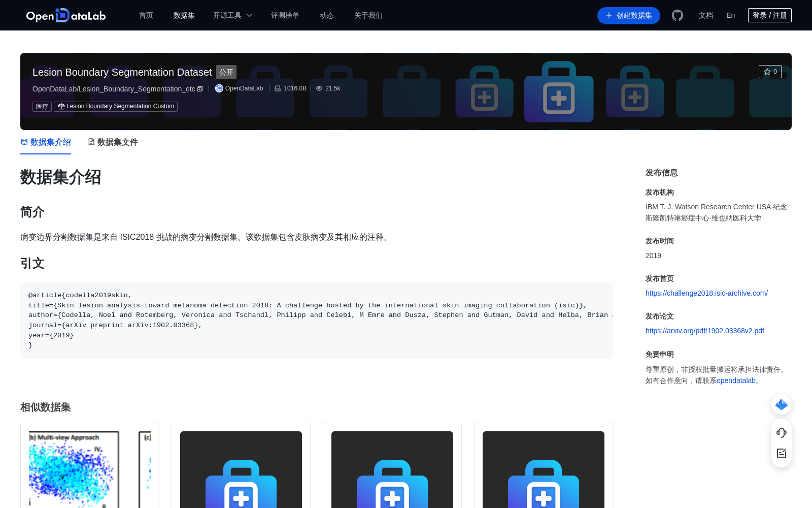Click the 公开 badge

(x=226, y=72)
